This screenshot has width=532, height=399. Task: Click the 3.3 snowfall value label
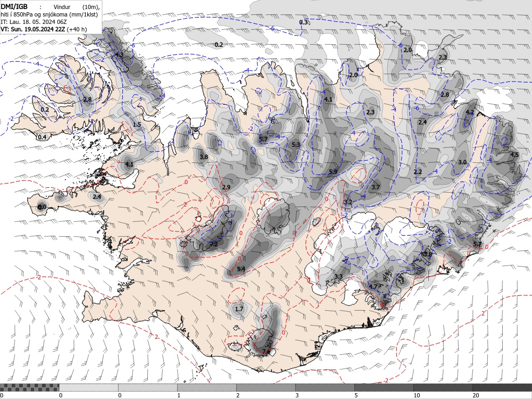pos(338,277)
